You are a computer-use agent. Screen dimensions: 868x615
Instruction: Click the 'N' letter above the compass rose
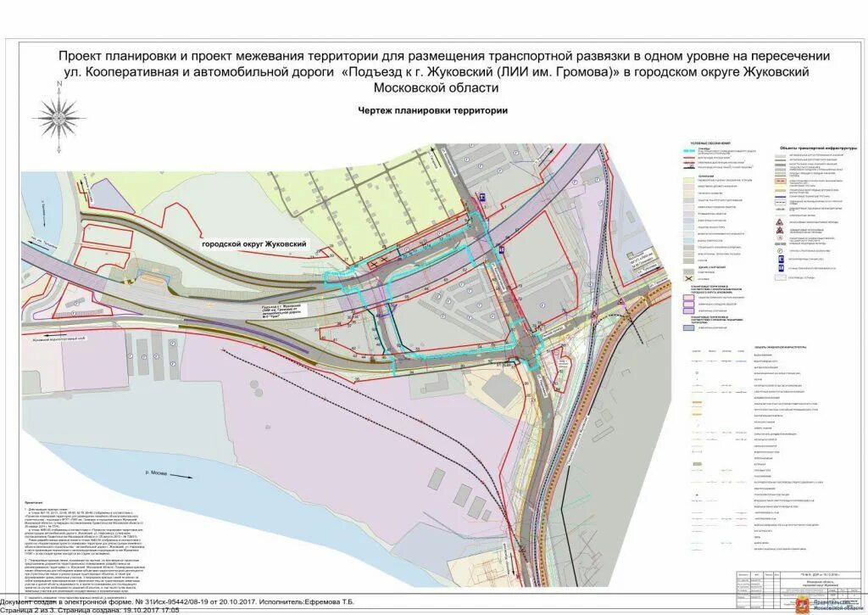click(x=58, y=84)
